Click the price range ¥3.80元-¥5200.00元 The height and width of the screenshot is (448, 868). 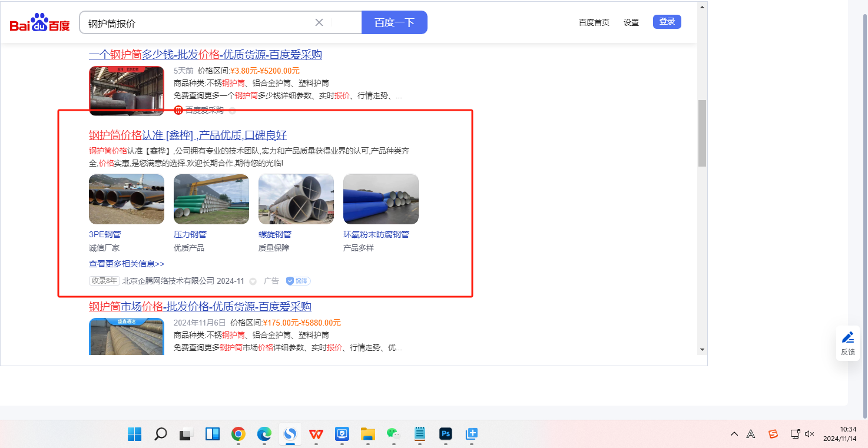coord(265,71)
